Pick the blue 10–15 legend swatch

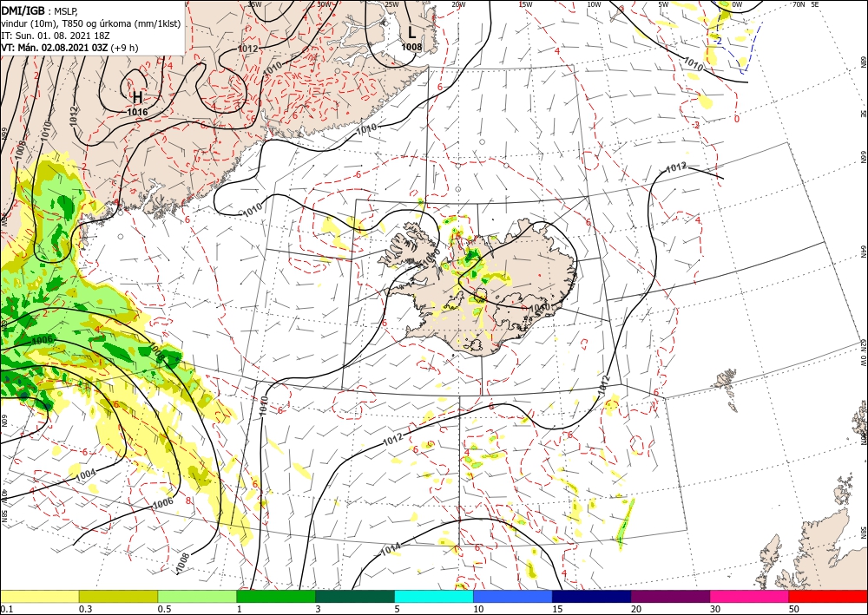coord(513,596)
